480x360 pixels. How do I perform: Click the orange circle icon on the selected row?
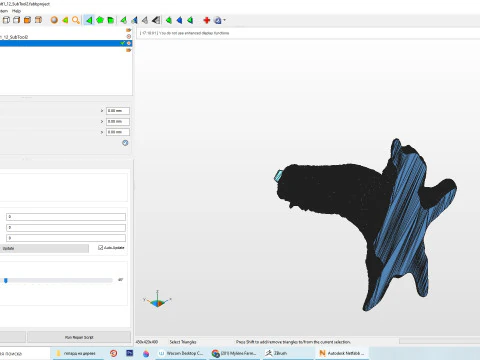point(129,43)
